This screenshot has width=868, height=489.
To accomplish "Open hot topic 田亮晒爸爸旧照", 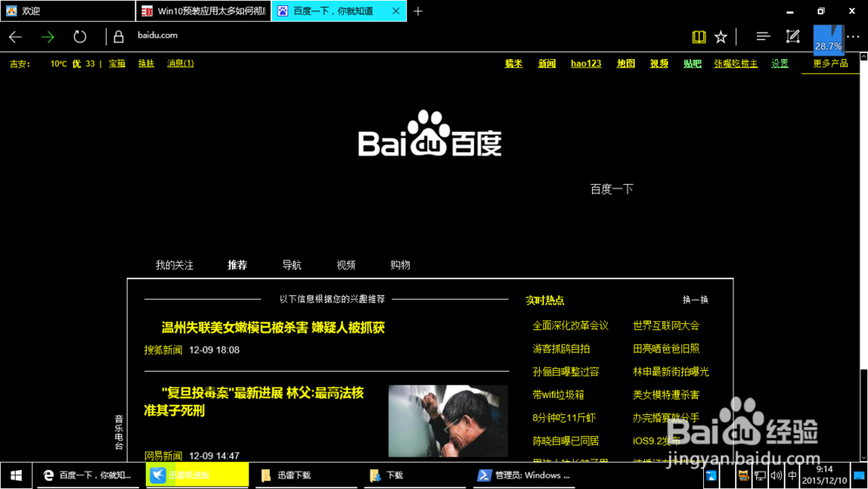I will (666, 349).
